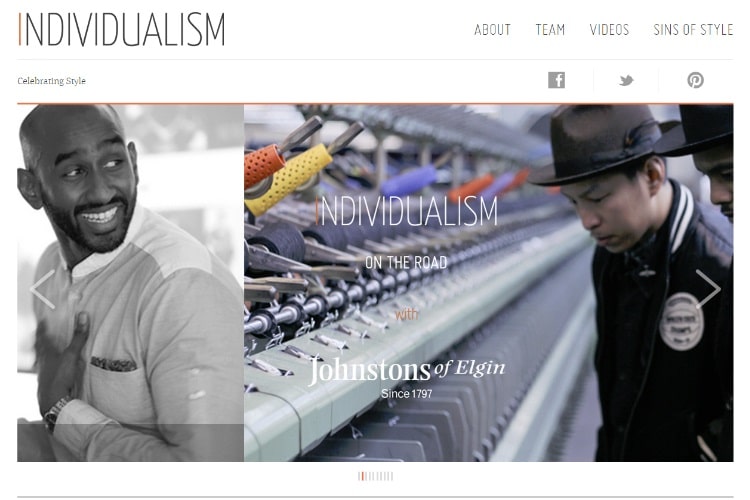This screenshot has width=750, height=500.
Task: Click the black-and-white smiling man slide
Action: click(131, 283)
